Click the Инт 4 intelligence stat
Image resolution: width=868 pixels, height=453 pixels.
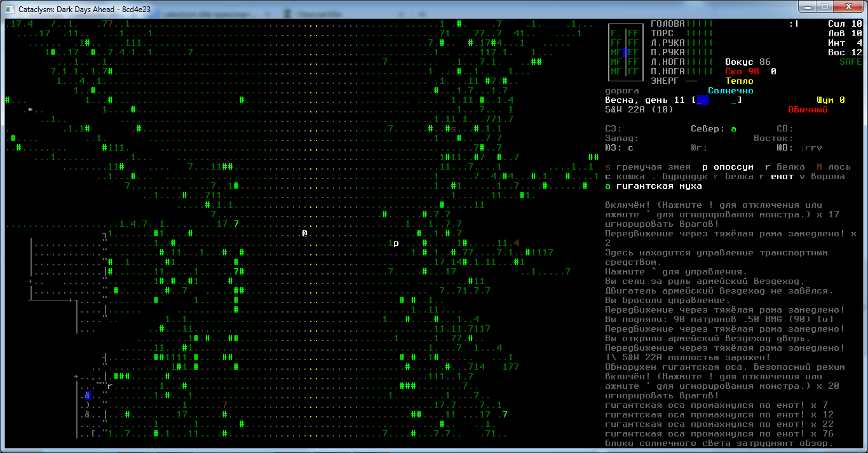[x=845, y=43]
